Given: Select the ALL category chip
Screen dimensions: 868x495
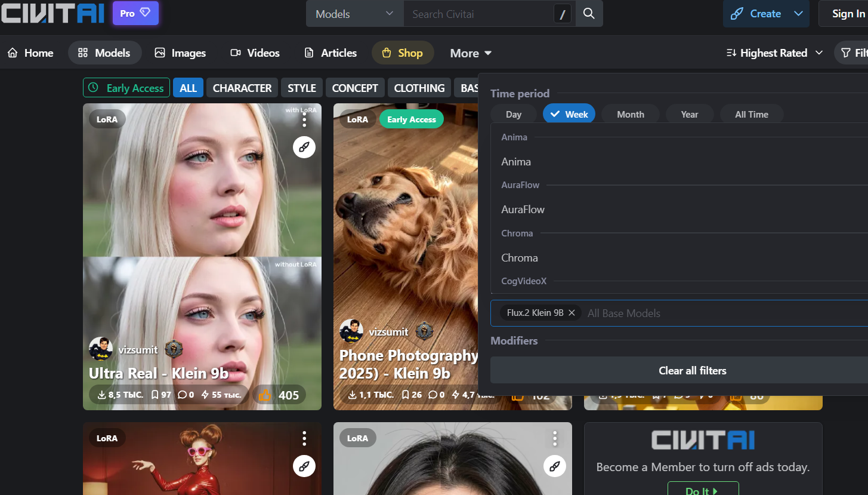Looking at the screenshot, I should tap(189, 88).
